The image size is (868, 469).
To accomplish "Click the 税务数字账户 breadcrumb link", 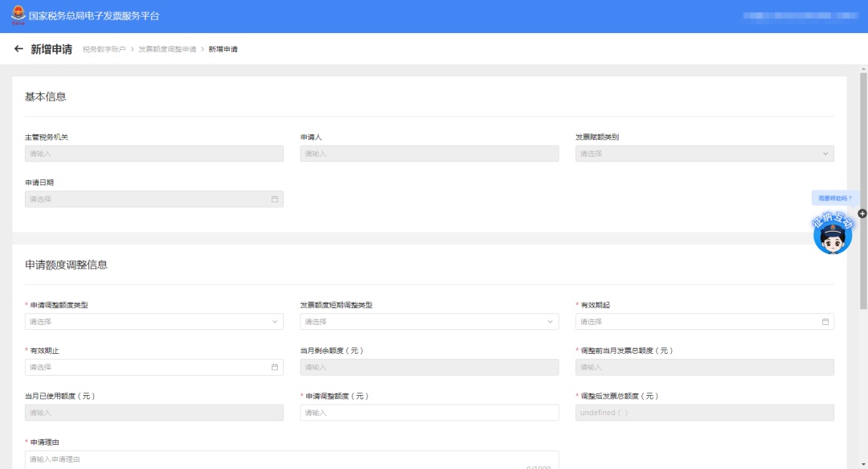I will click(104, 49).
